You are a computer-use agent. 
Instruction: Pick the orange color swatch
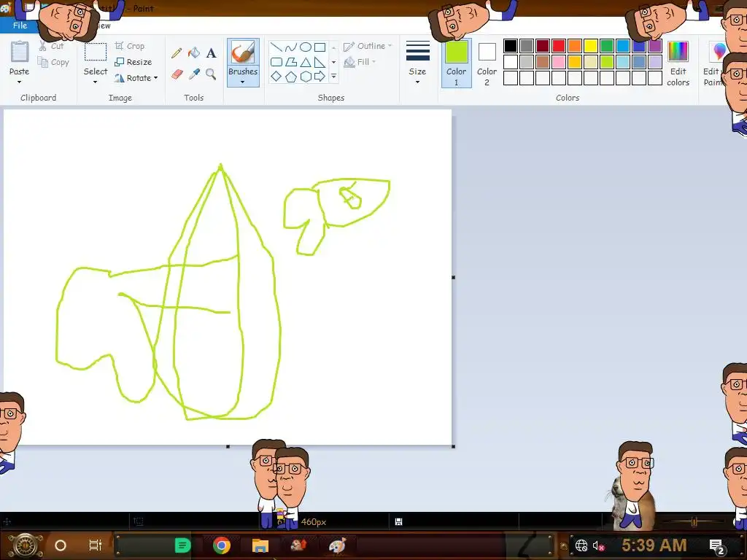click(575, 46)
